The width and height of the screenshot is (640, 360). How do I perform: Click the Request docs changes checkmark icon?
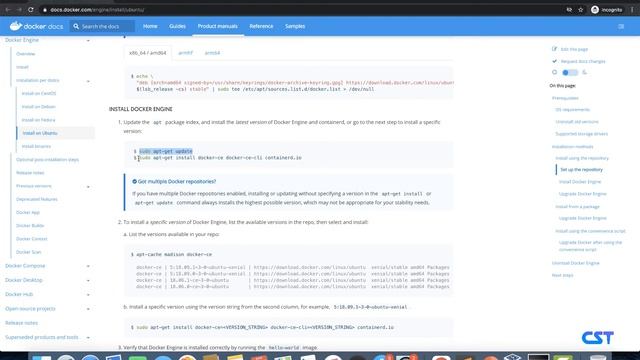point(554,61)
